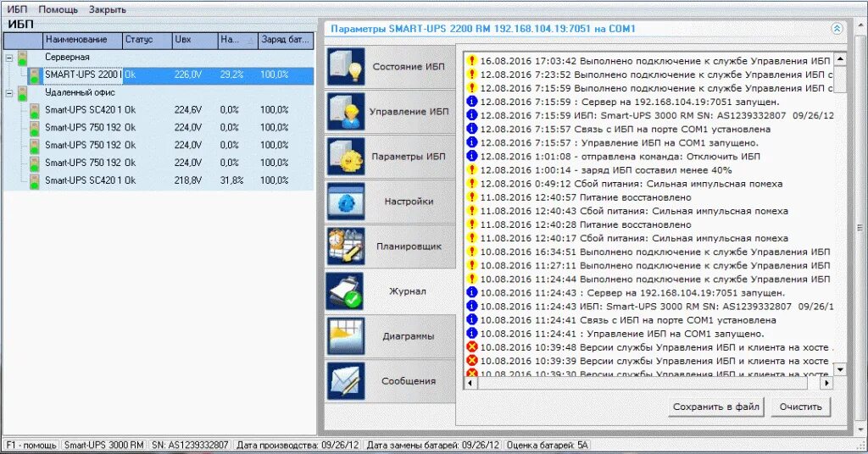The width and height of the screenshot is (868, 454).
Task: Switch to the Сообщения tab
Action: pyautogui.click(x=390, y=381)
